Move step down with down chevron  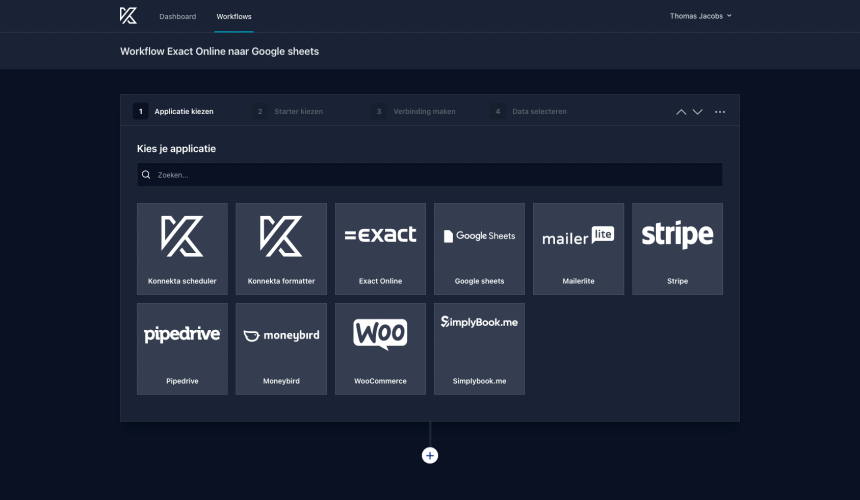point(698,112)
